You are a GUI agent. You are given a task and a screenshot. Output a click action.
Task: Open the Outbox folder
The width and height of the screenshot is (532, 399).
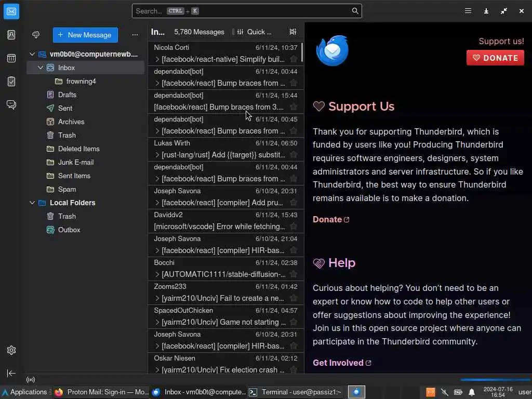pos(86,230)
